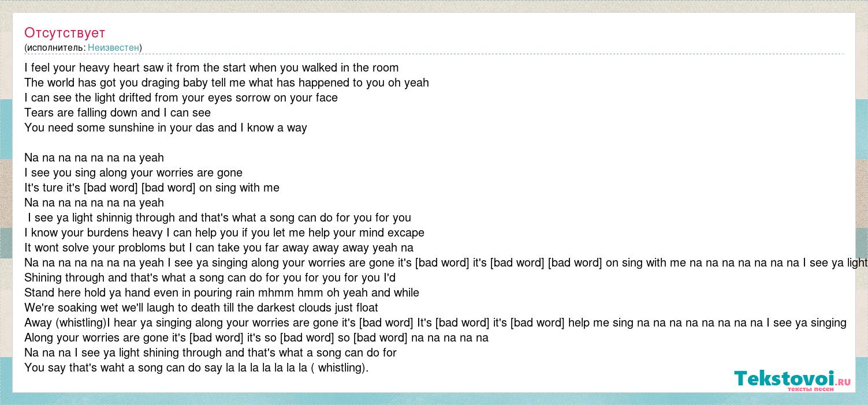Image resolution: width=868 pixels, height=405 pixels.
Task: Click the lyric line 'I feel your heavy heart'
Action: coord(212,68)
